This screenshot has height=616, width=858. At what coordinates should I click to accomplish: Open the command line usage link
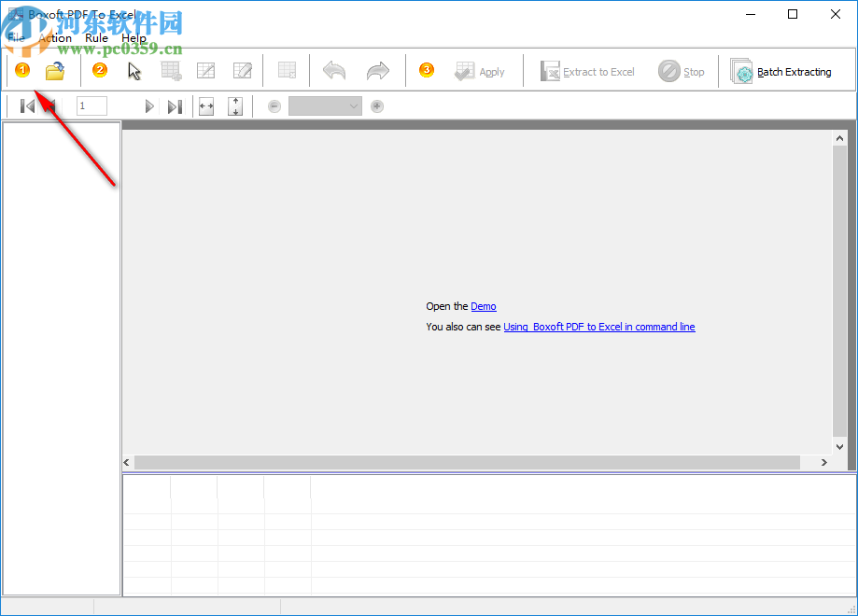(598, 327)
